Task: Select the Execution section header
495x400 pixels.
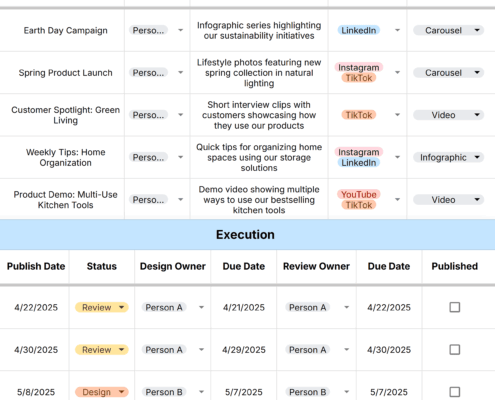Action: [x=245, y=235]
